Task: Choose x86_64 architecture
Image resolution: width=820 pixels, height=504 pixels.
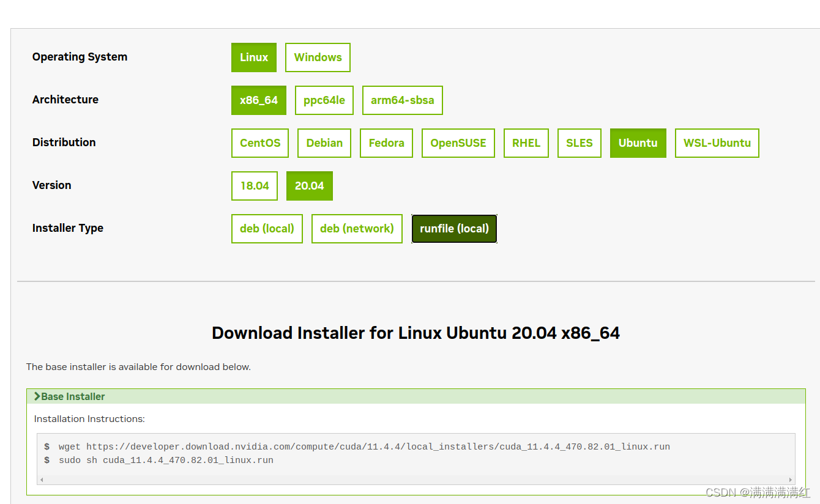Action: (x=259, y=100)
